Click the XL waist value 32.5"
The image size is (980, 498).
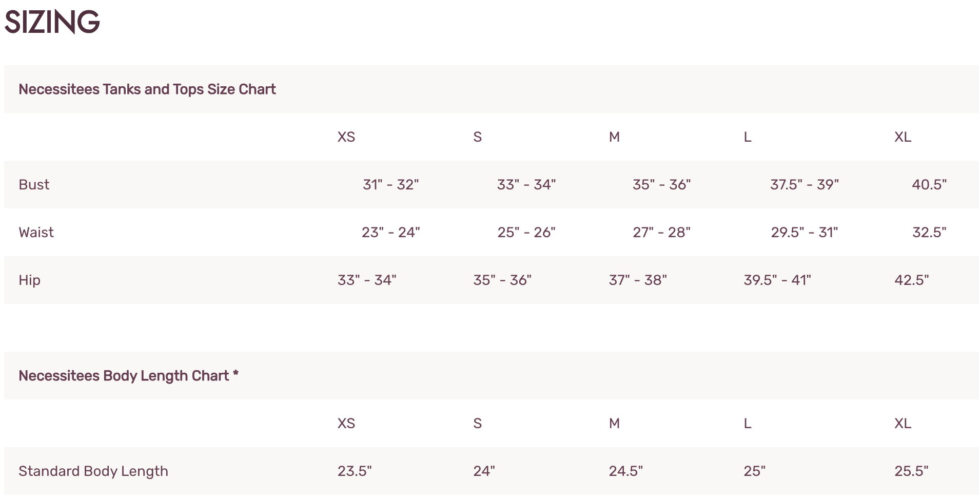tap(929, 233)
